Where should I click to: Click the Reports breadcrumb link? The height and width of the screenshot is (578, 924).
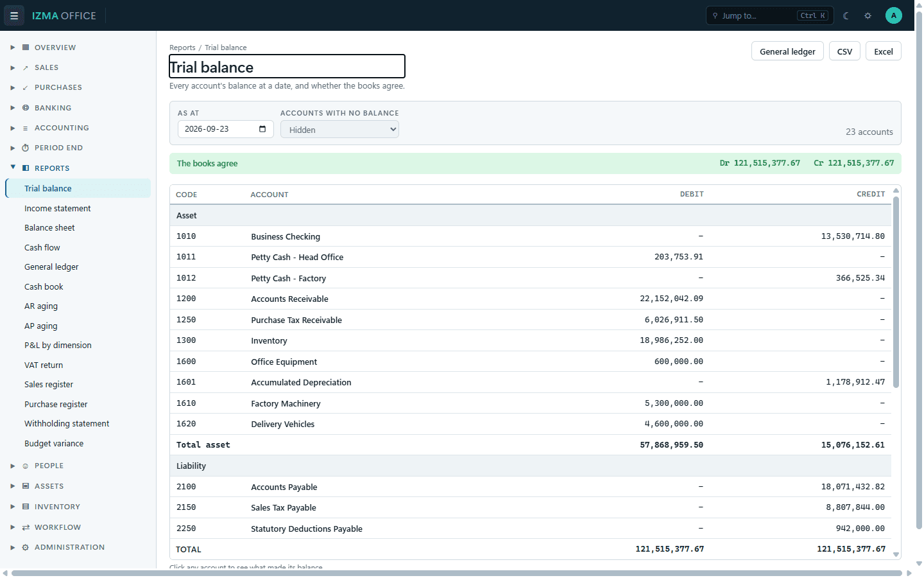point(182,48)
